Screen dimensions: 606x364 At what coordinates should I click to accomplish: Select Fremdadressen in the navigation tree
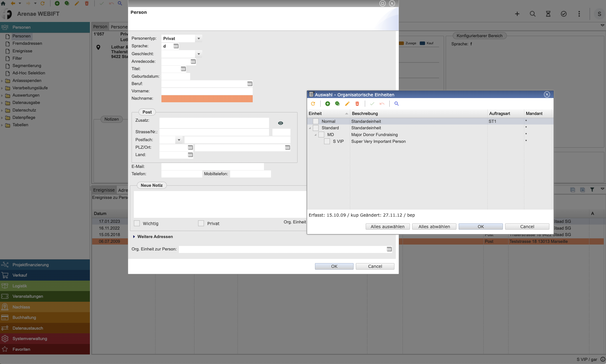(27, 43)
